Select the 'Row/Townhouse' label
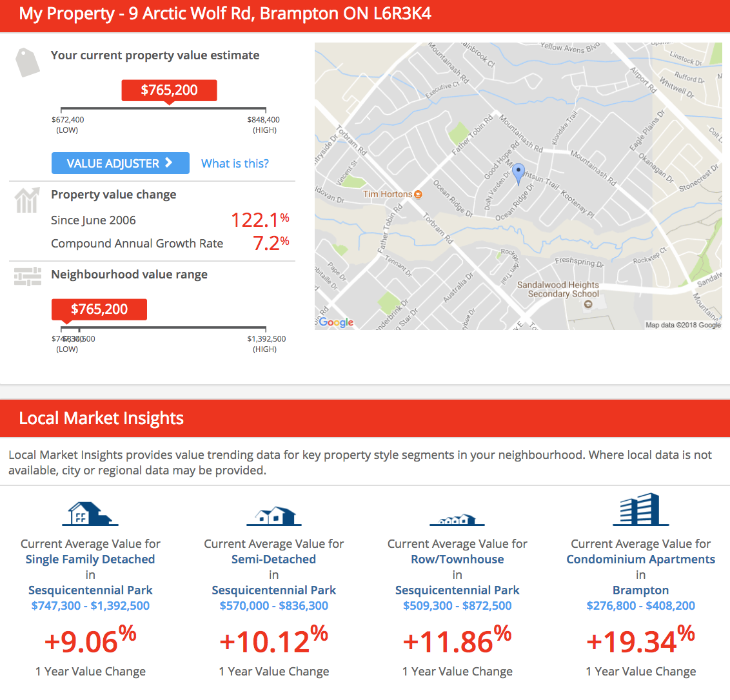 457,559
